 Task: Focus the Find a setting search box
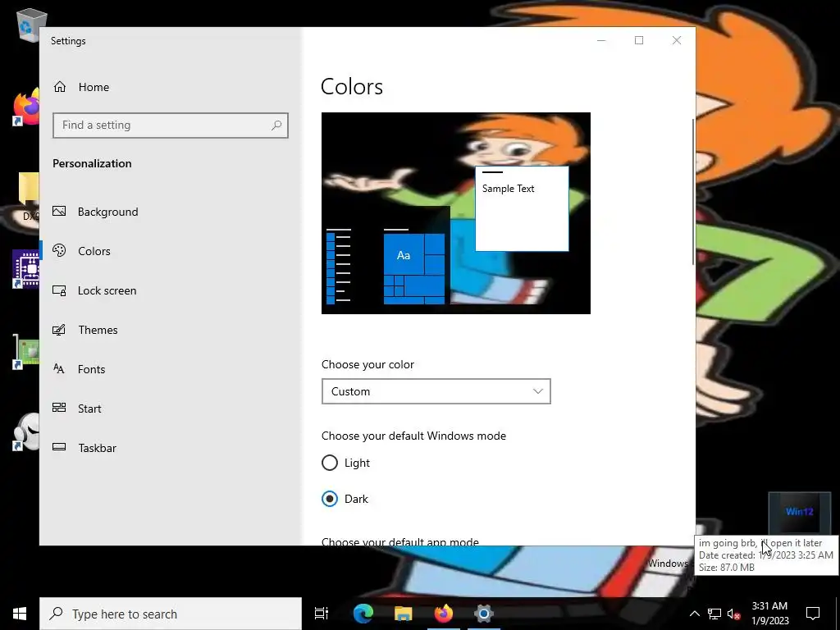point(171,126)
